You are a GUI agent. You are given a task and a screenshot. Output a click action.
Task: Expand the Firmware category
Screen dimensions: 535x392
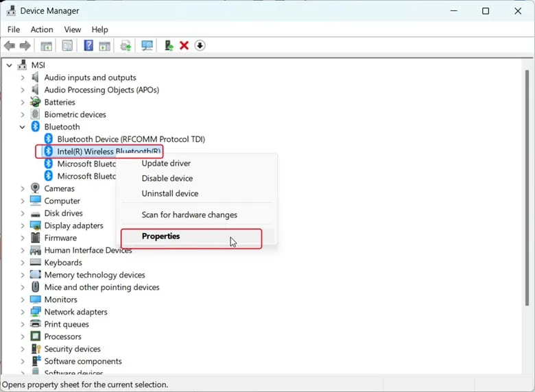pyautogui.click(x=23, y=238)
